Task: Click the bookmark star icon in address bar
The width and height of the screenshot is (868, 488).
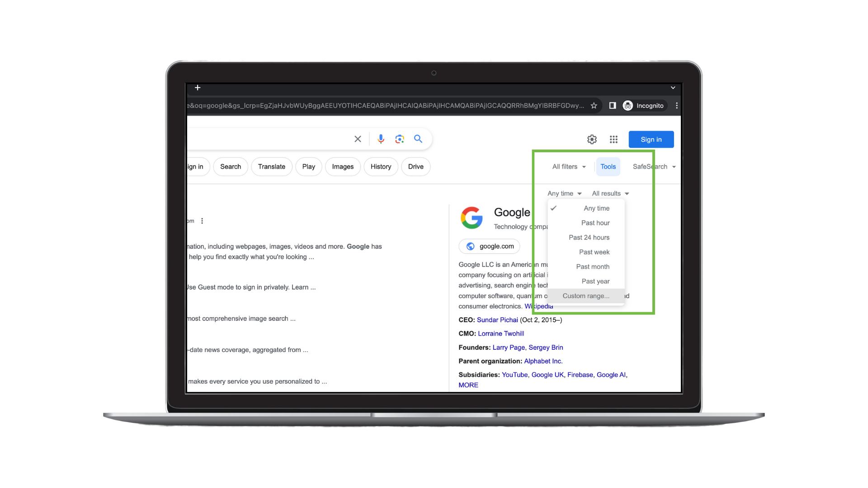Action: coord(594,105)
